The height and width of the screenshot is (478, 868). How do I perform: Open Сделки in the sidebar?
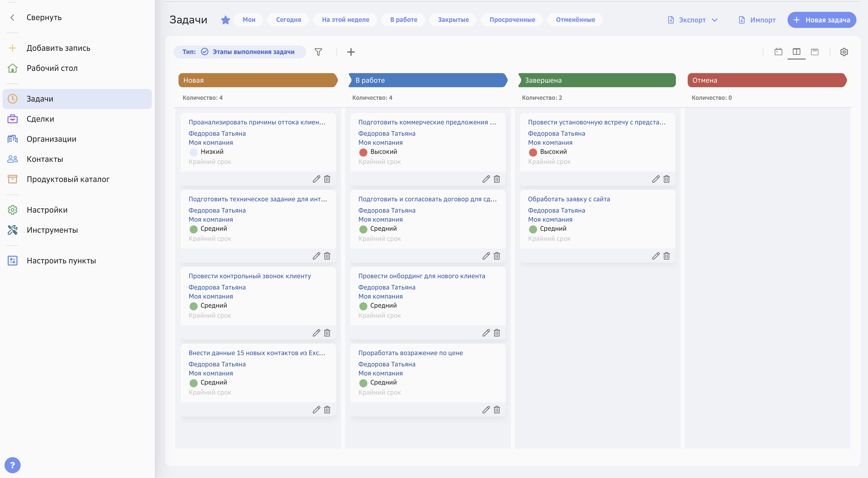pos(40,119)
